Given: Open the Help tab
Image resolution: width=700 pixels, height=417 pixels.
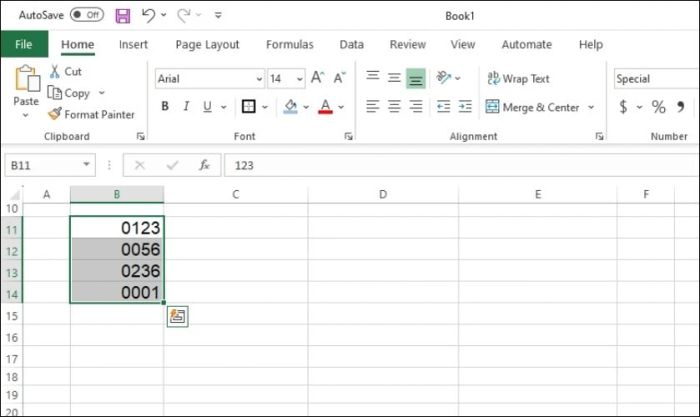Looking at the screenshot, I should click(x=591, y=45).
